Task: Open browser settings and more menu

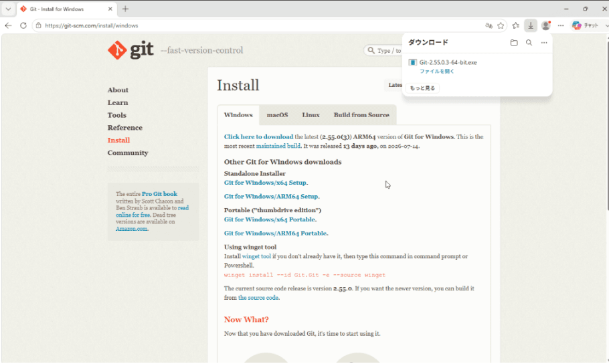Action: (x=560, y=25)
